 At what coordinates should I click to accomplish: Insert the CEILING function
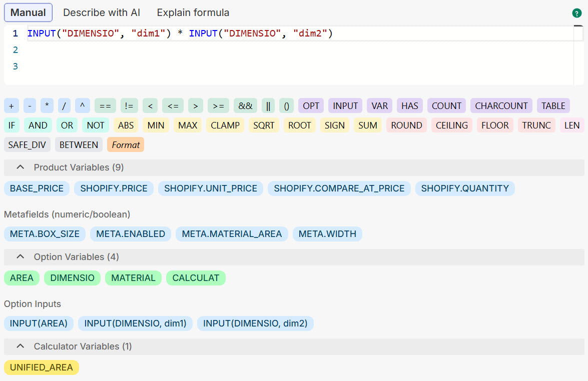[452, 125]
